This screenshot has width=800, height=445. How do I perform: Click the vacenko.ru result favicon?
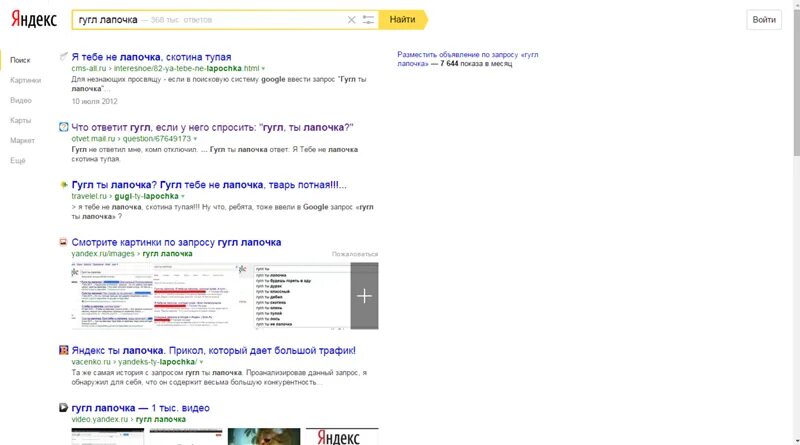point(63,350)
